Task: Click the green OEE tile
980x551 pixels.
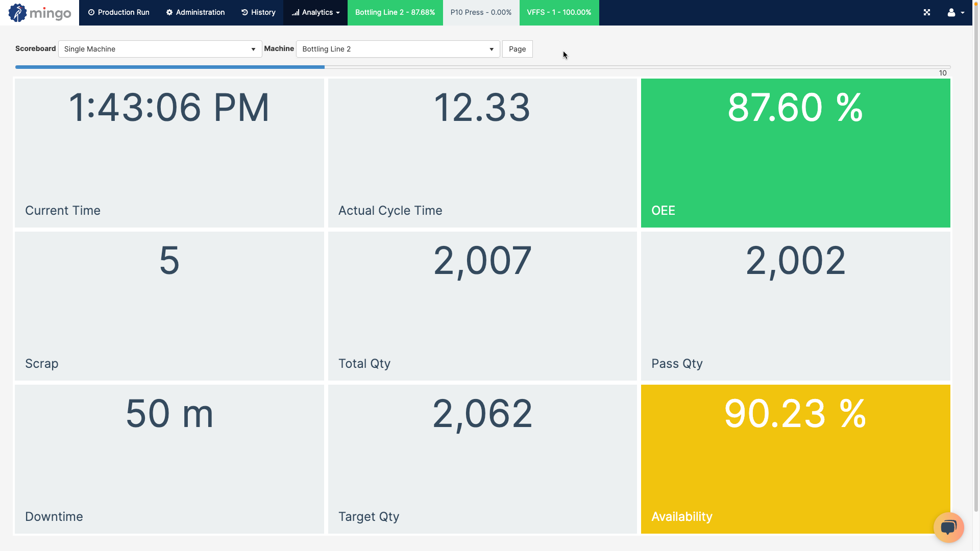Action: 795,153
